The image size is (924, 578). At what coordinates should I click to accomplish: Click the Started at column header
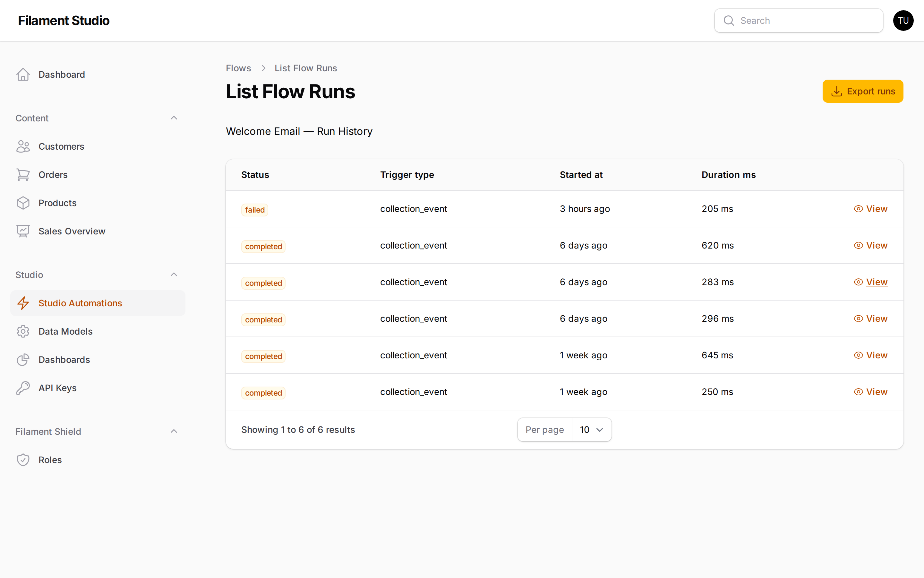tap(581, 175)
